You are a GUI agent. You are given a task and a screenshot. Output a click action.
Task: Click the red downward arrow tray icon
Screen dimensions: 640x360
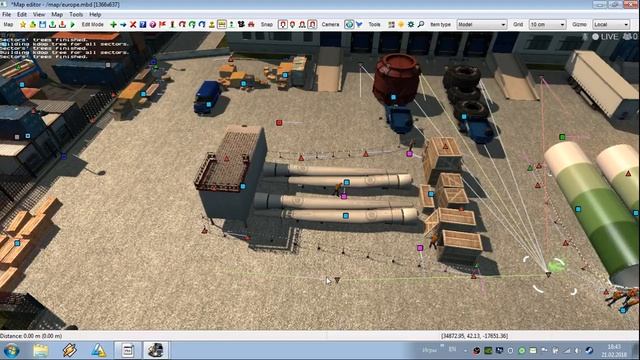62,25
